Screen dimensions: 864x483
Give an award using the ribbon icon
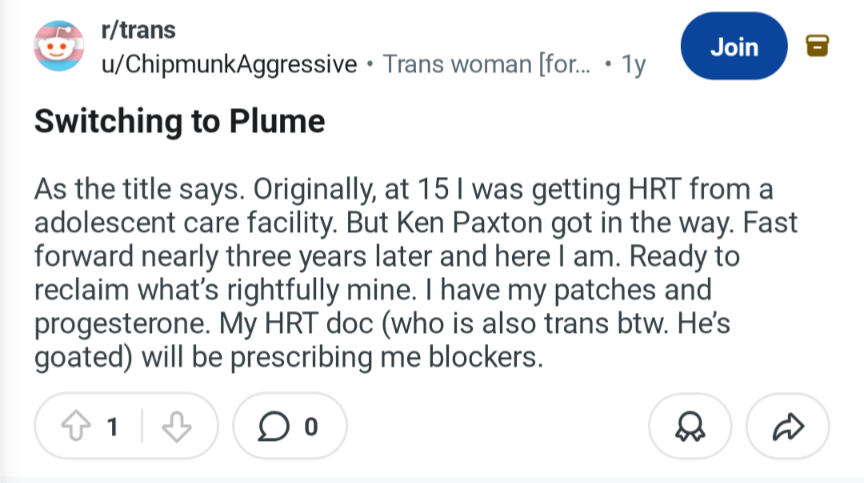pos(690,426)
